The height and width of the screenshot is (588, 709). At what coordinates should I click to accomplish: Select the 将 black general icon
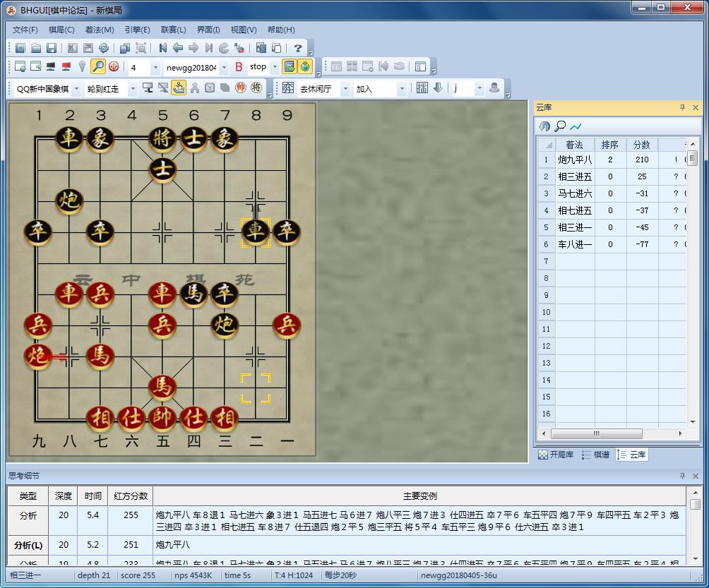tap(258, 88)
